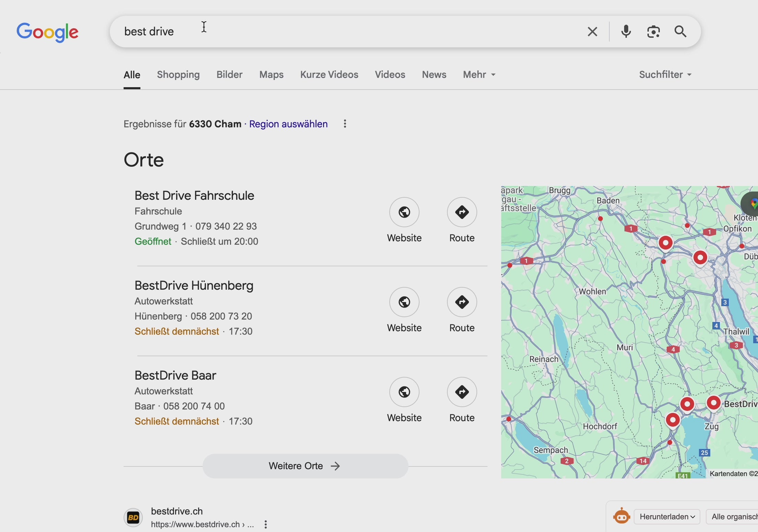
Task: Click the map pin south of Baden
Action: click(x=600, y=219)
